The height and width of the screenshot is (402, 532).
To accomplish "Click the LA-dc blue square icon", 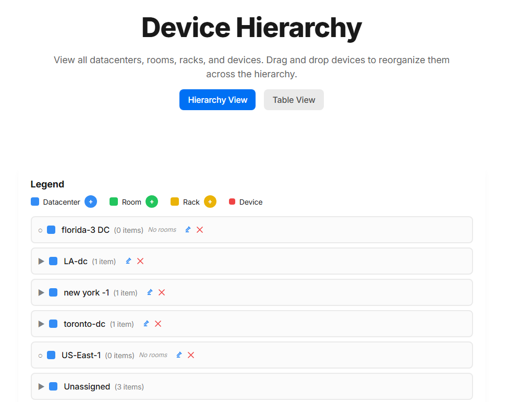I will tap(53, 261).
